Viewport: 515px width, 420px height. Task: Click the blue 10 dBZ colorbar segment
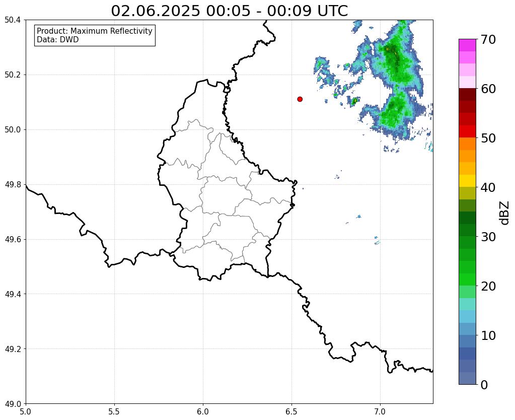point(467,329)
